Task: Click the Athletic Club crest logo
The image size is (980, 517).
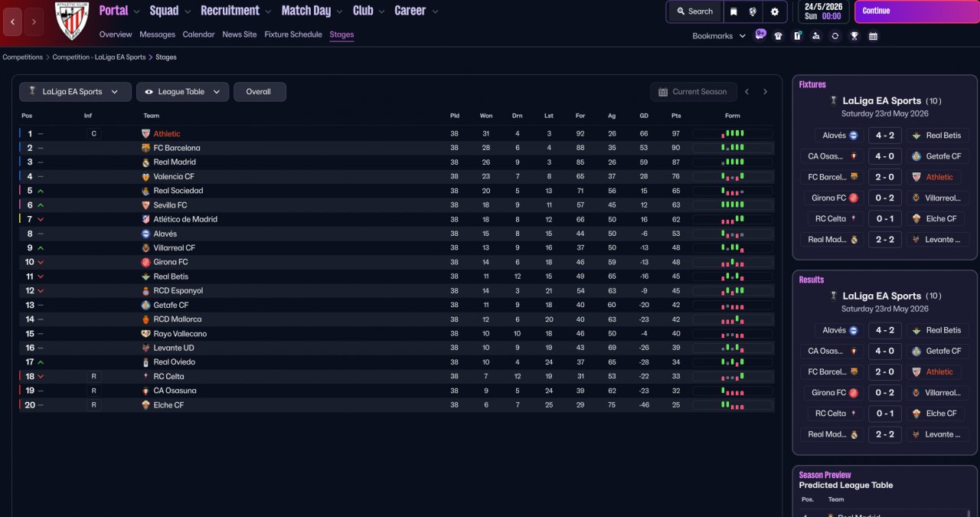Action: [x=72, y=21]
